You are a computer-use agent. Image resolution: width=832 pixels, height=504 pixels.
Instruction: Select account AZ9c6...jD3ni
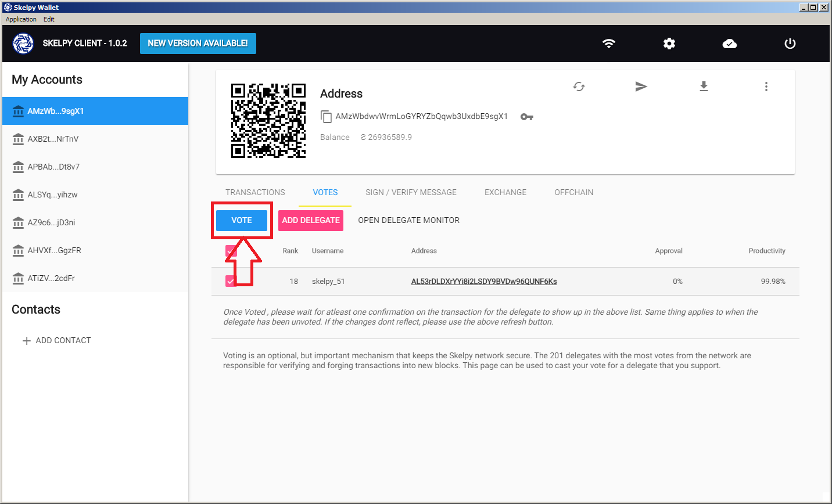[95, 222]
